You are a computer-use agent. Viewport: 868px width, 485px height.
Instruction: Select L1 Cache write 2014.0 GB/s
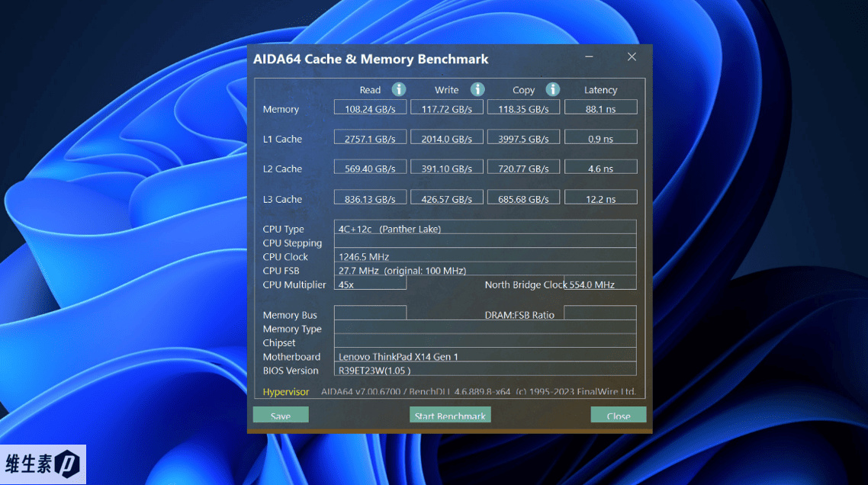pyautogui.click(x=447, y=137)
